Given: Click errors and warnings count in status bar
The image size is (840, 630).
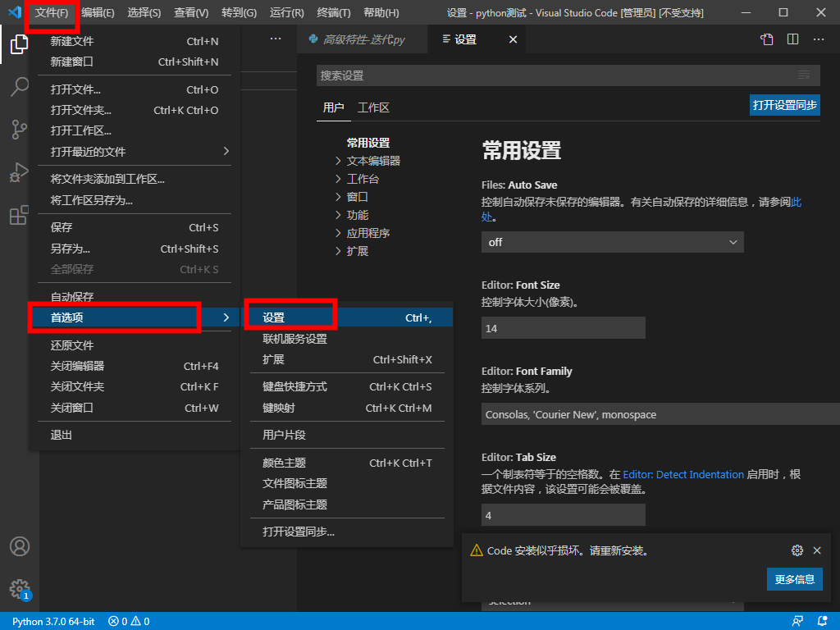Looking at the screenshot, I should (129, 622).
